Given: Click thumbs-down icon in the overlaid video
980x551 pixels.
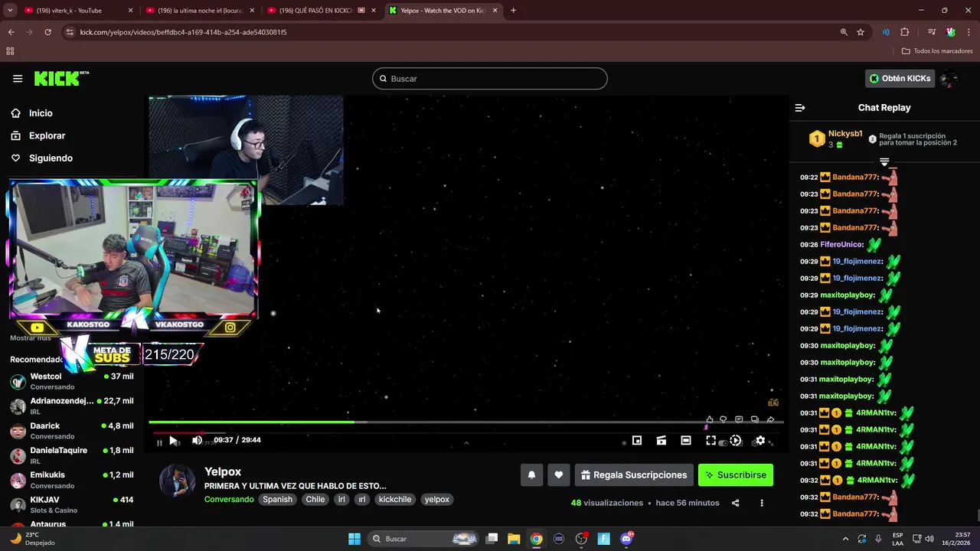Looking at the screenshot, I should [724, 419].
